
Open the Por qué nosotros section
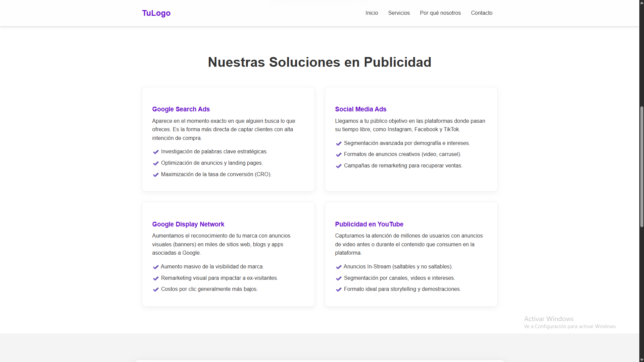(440, 13)
